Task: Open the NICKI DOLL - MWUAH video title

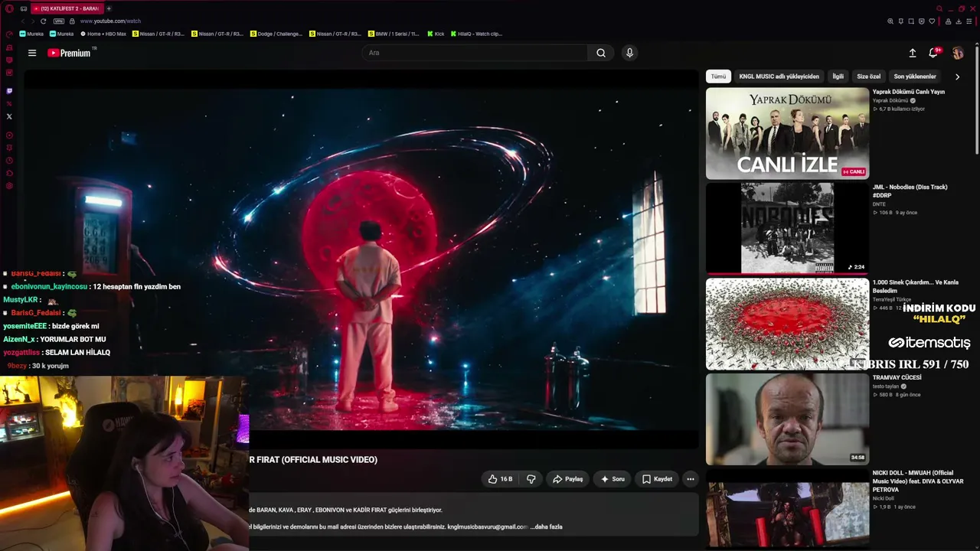Action: [918, 481]
